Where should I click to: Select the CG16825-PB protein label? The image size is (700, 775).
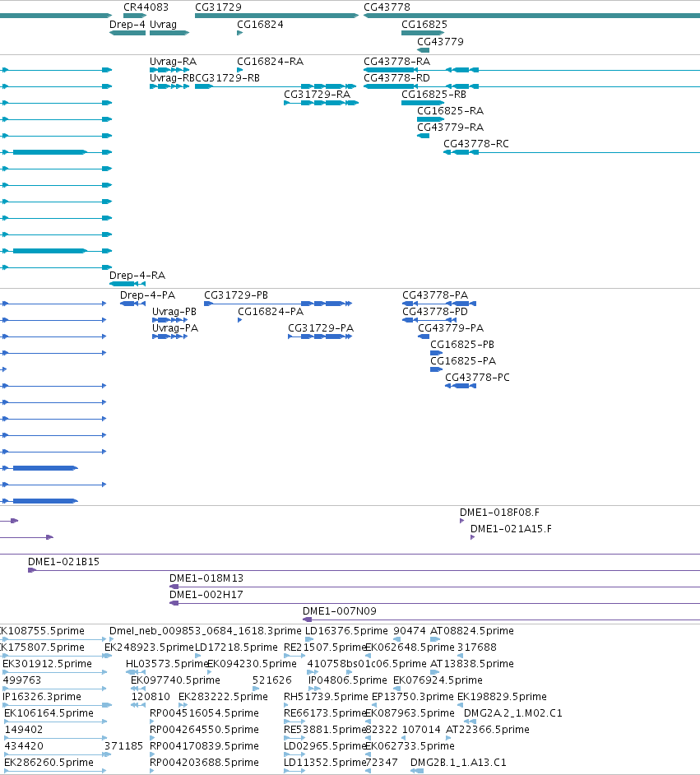pos(462,345)
